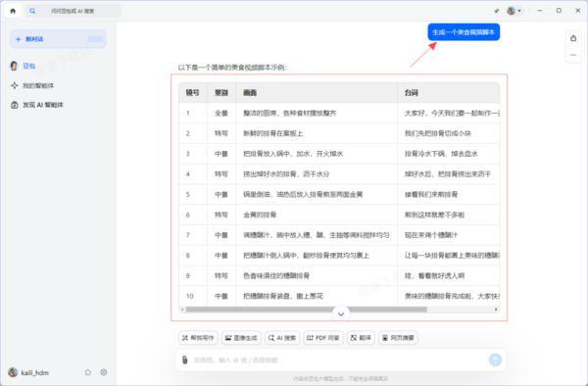Click the blue send arrow button

(x=495, y=360)
